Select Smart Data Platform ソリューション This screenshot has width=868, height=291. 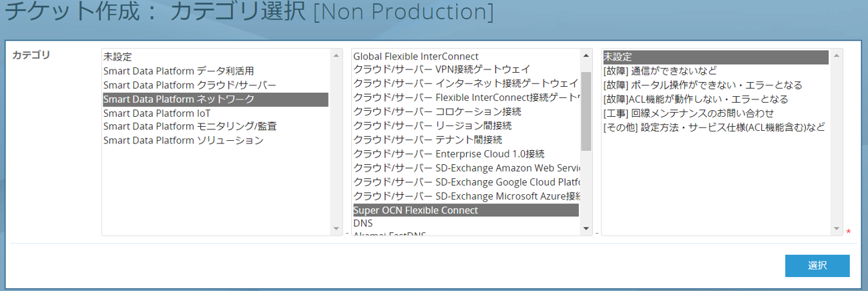tap(183, 141)
